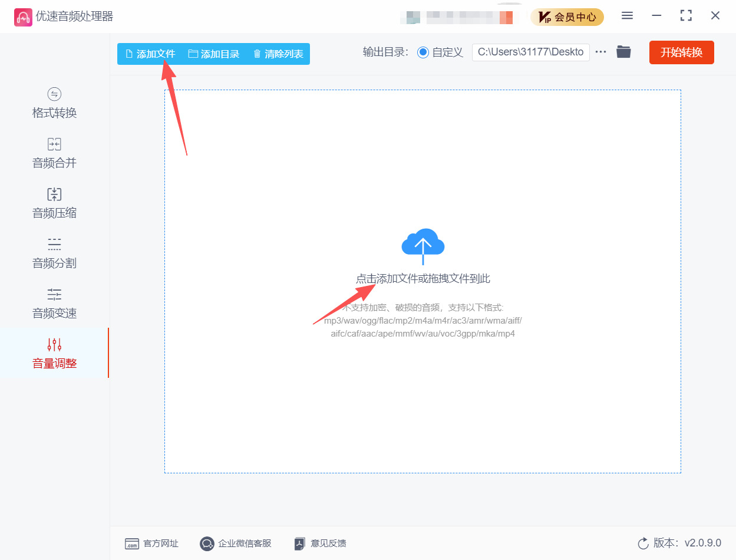Click the 添加目录 add folder button
The image size is (736, 560).
coord(214,54)
